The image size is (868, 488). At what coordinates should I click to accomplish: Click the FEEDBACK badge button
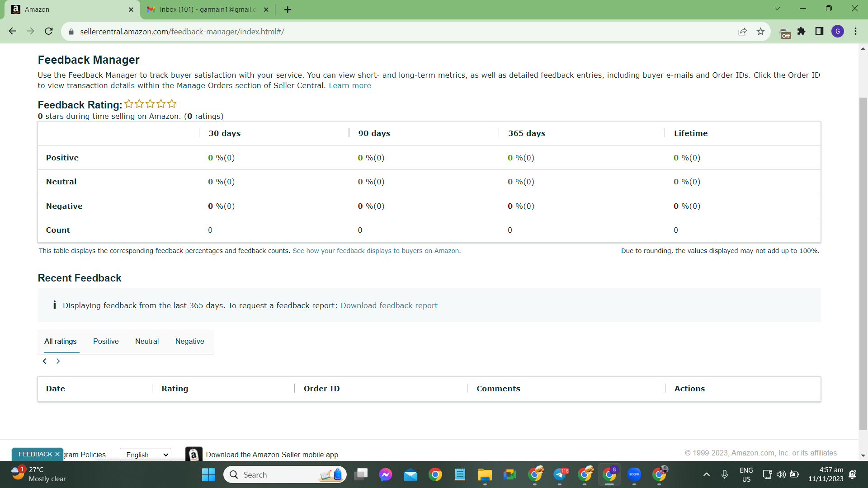coord(35,454)
